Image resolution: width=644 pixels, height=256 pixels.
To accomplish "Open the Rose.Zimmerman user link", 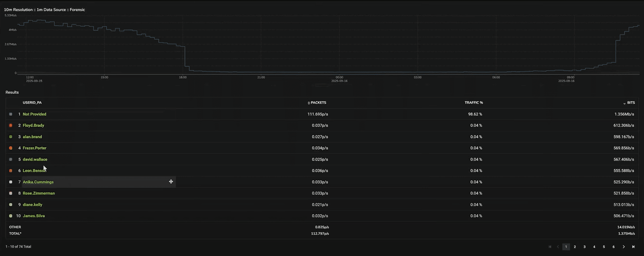I will coord(38,193).
